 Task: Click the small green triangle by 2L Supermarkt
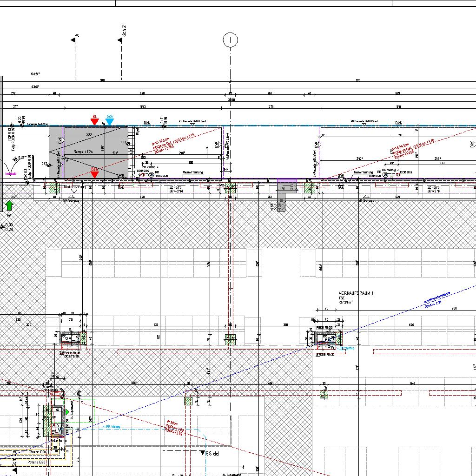point(67,412)
